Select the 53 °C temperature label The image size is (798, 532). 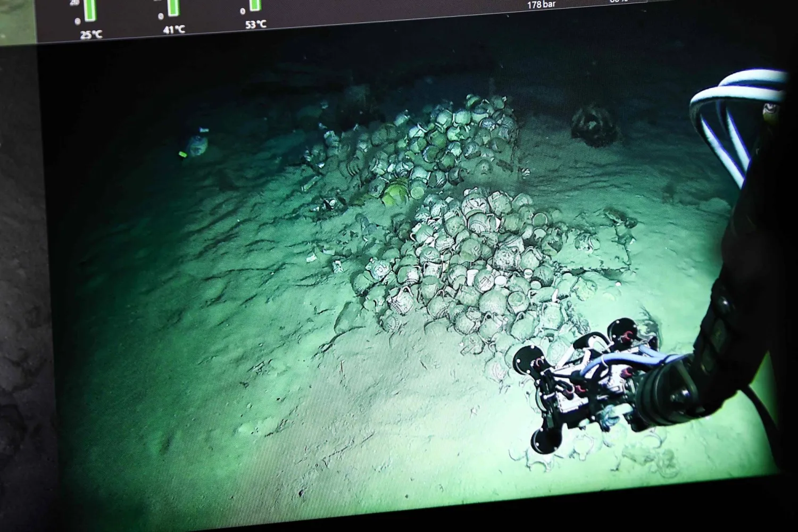(x=256, y=24)
